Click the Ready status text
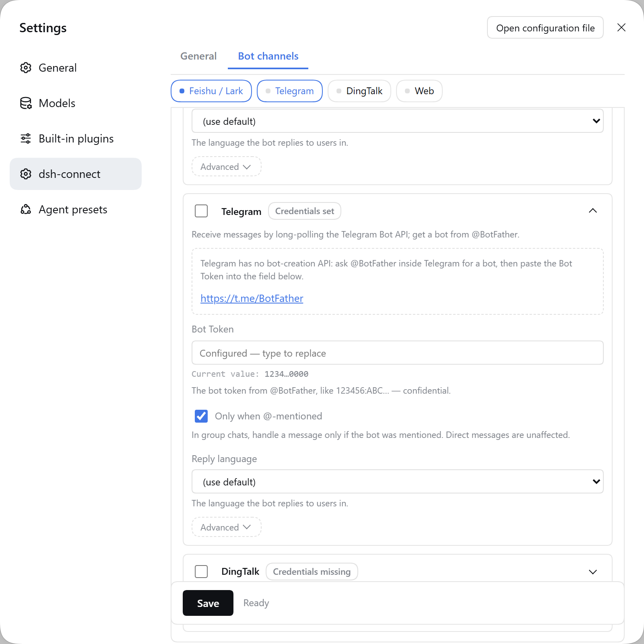The image size is (644, 644). pyautogui.click(x=256, y=603)
